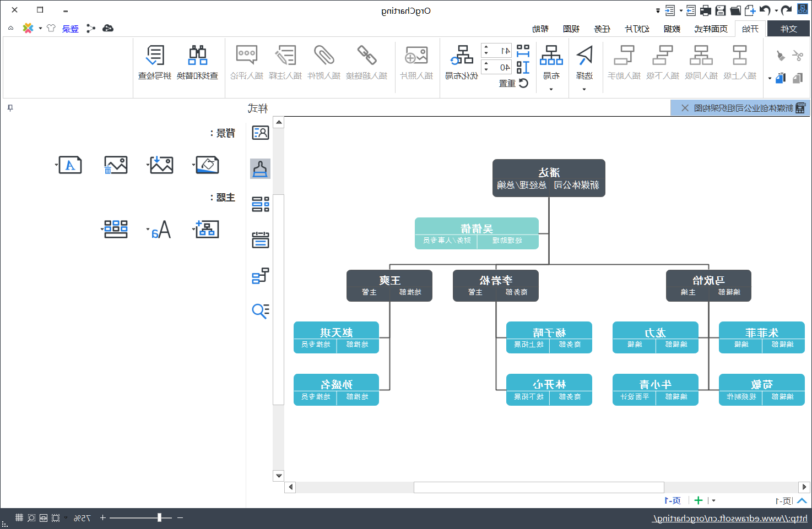Click the Optimize Layout (优化布局) icon

pyautogui.click(x=462, y=56)
